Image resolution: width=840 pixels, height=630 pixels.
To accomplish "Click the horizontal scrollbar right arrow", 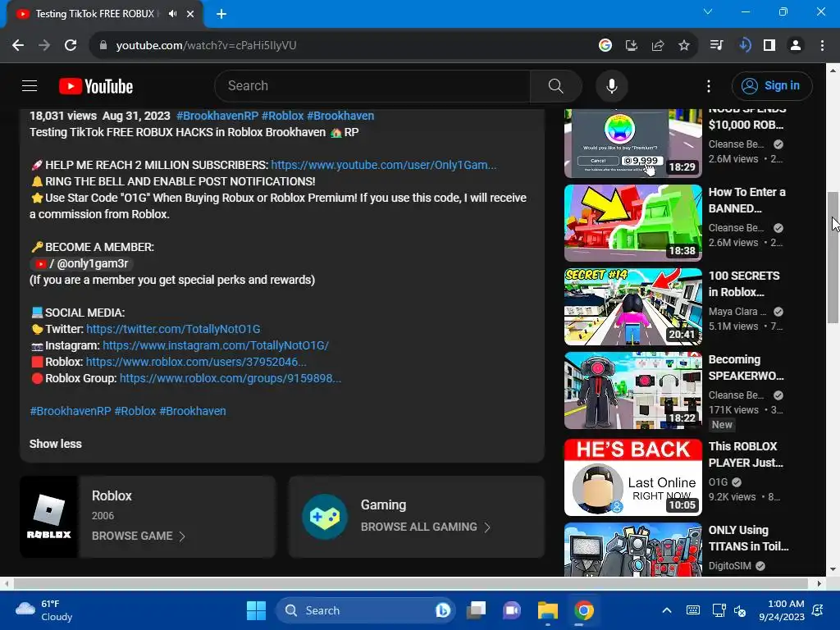I will (819, 583).
